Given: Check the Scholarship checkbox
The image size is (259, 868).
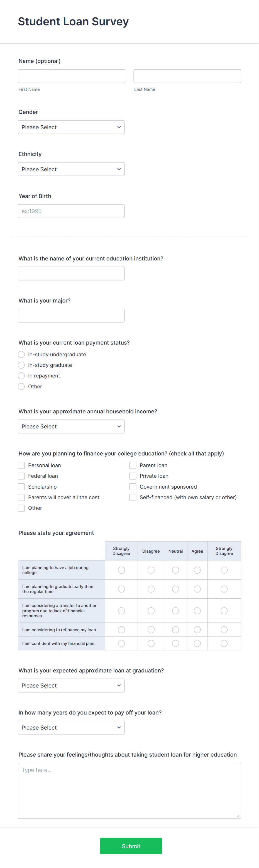Looking at the screenshot, I should pyautogui.click(x=21, y=487).
